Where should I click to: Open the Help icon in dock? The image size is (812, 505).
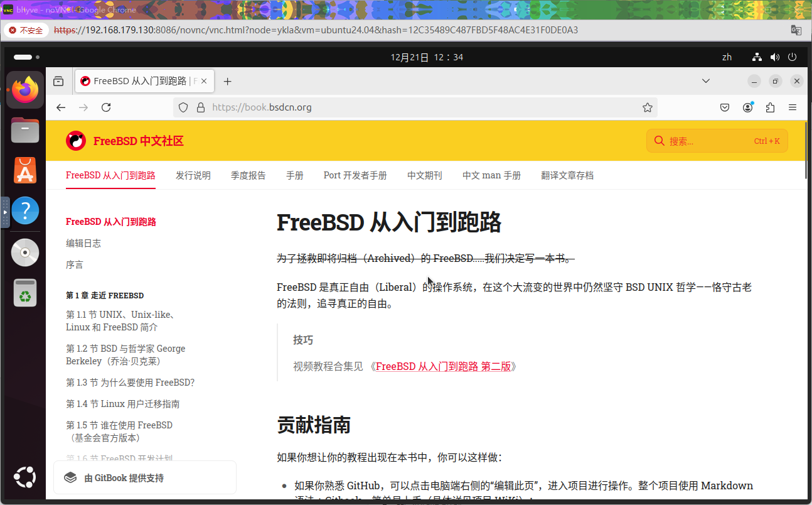click(x=25, y=211)
